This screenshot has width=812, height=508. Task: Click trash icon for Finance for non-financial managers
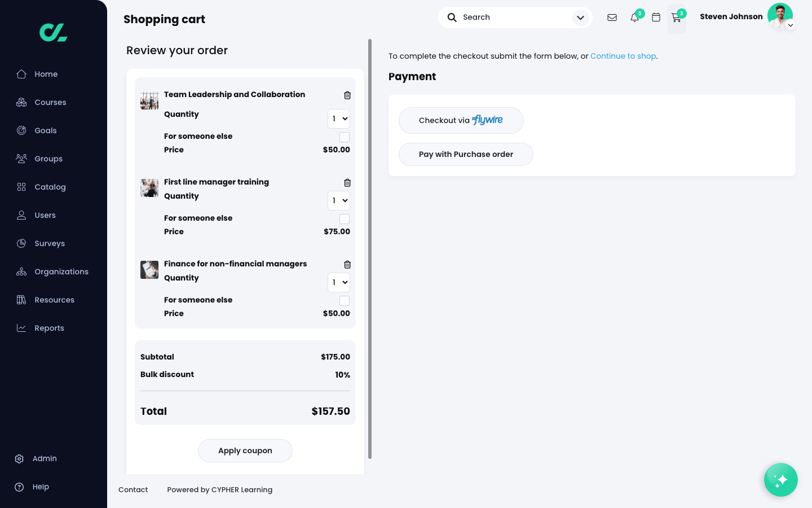coord(347,265)
